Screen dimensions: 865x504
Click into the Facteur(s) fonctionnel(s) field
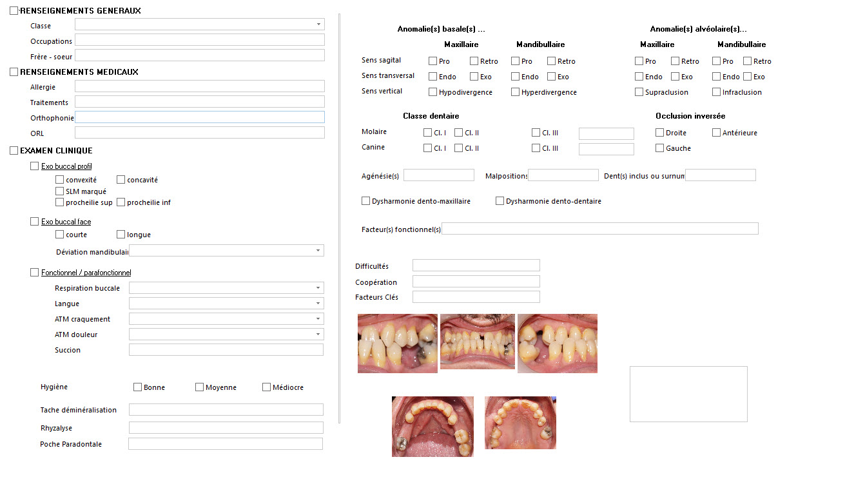pyautogui.click(x=599, y=229)
